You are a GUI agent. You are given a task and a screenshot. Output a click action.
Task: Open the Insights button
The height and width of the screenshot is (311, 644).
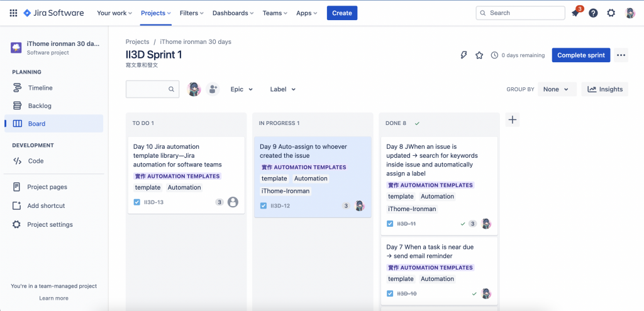pos(604,89)
